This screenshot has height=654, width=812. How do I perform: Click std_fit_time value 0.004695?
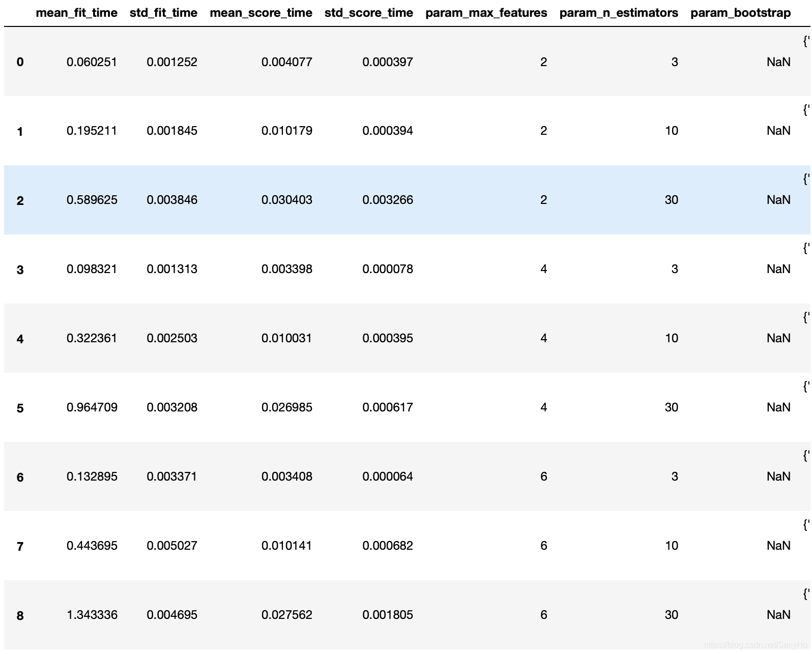(x=172, y=615)
